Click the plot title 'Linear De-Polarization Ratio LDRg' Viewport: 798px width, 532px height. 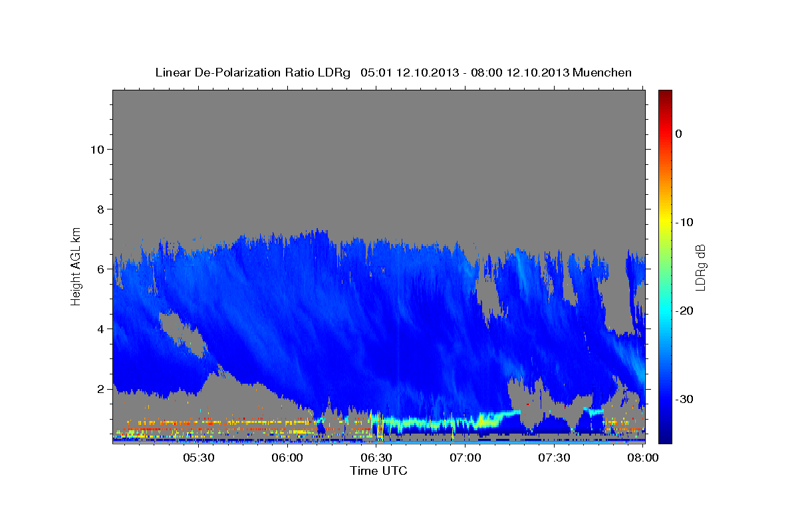[x=253, y=72]
